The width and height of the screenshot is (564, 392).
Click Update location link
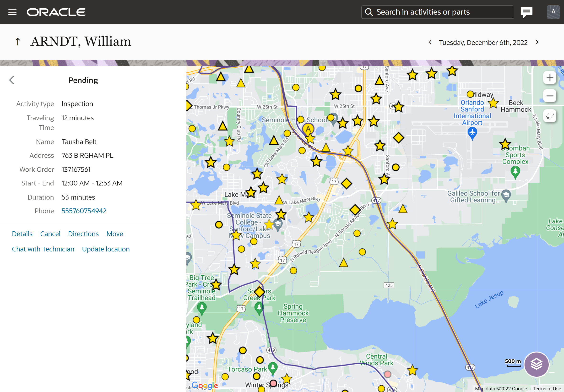(x=106, y=249)
